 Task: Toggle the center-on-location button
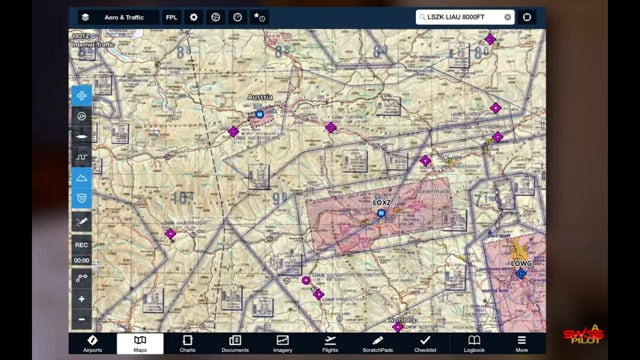(82, 96)
